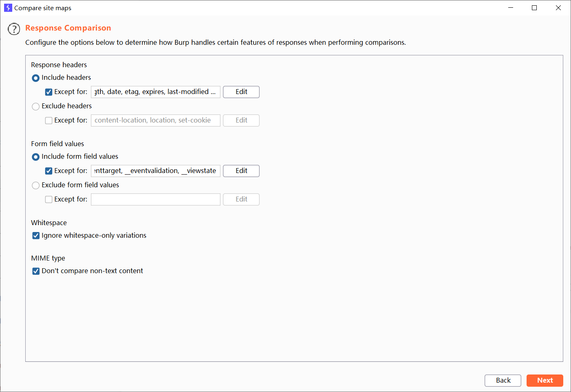Click the Whitespace section label
The height and width of the screenshot is (392, 571).
click(49, 223)
